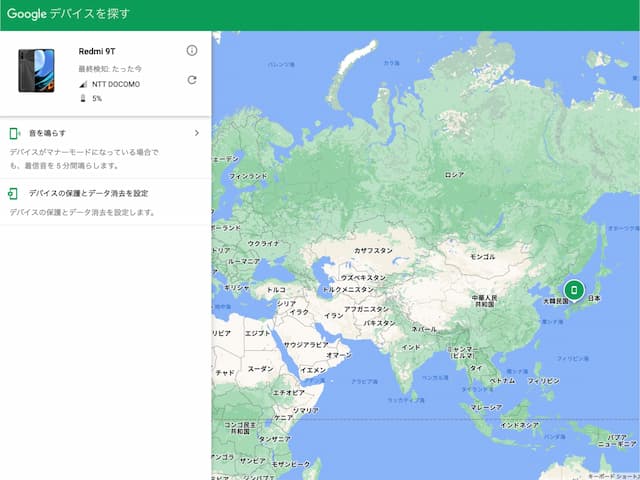Click the スーダン label on the map
This screenshot has width=640, height=480.
pos(260,369)
